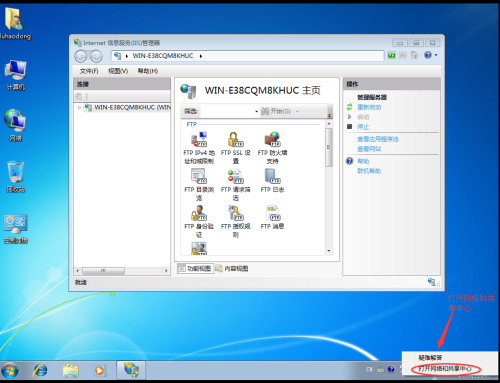500x383 pixels.
Task: Choose Open Network and Sharing Center menu entry
Action: 445,368
